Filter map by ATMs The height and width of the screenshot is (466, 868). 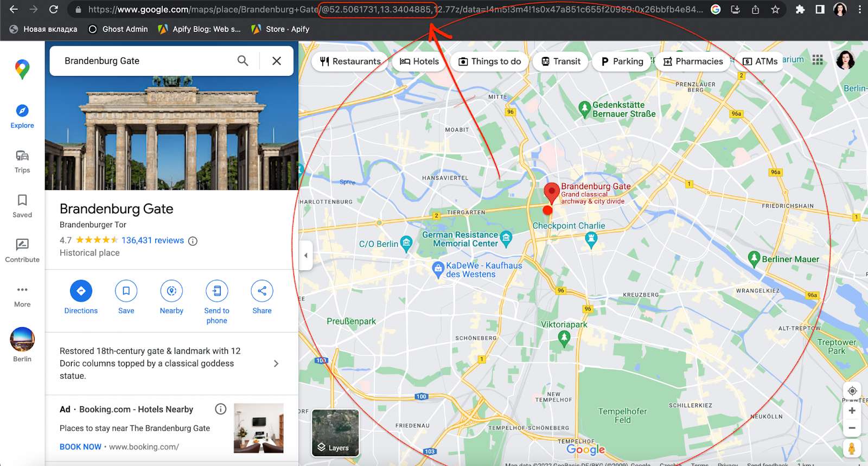click(x=760, y=61)
